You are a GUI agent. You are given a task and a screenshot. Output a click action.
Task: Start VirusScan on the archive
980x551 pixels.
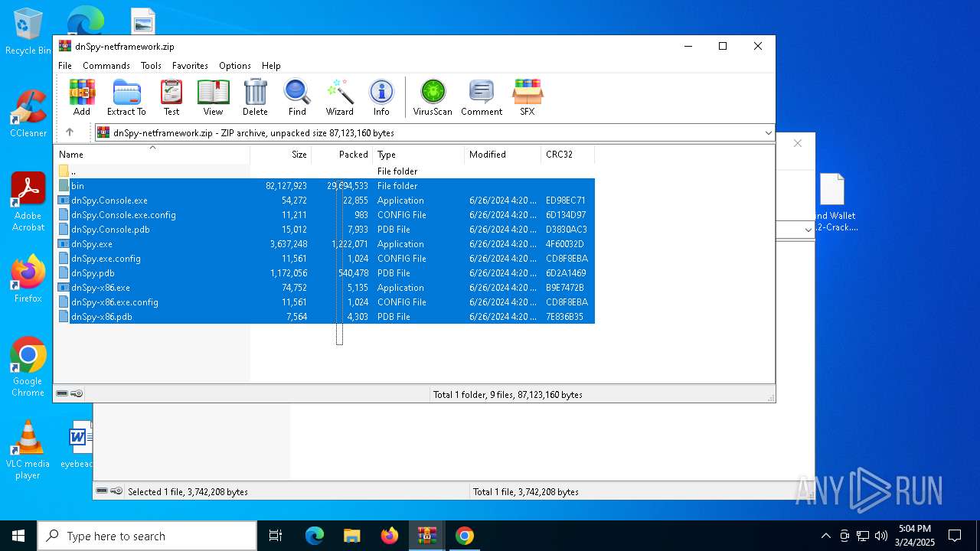(x=433, y=97)
